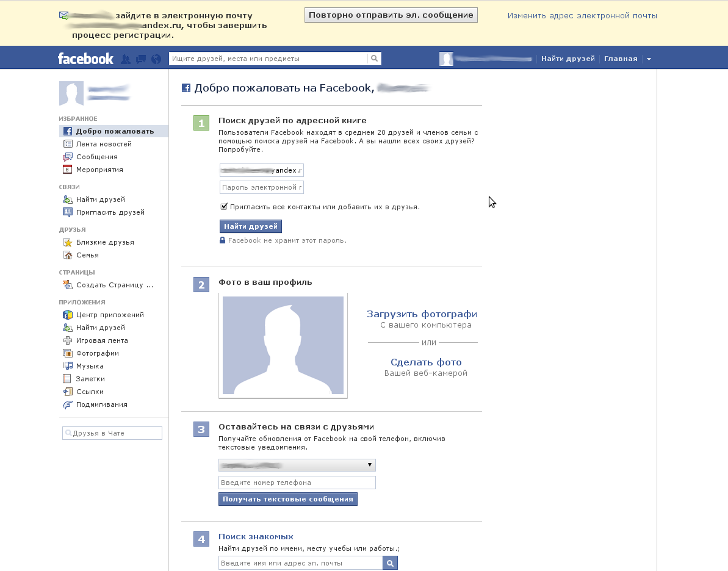The height and width of the screenshot is (571, 728).
Task: Click 'Найти друзей' in the top bar
Action: (x=568, y=59)
